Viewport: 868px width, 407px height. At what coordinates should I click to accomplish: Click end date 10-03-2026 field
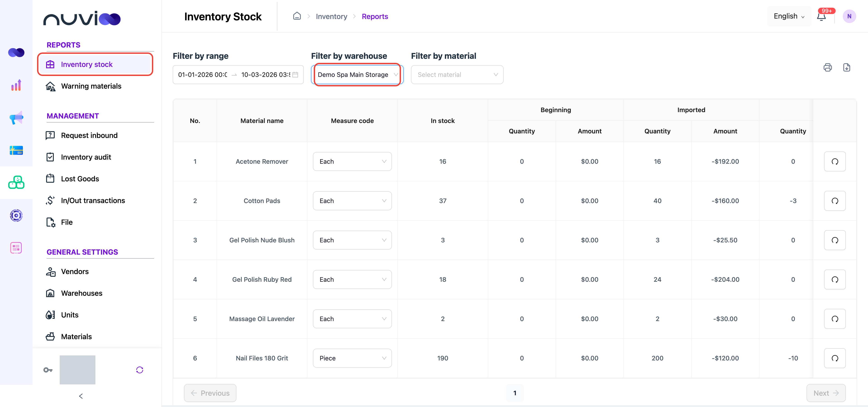266,75
